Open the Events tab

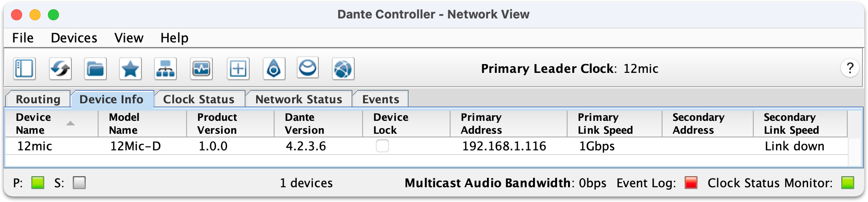(x=381, y=99)
